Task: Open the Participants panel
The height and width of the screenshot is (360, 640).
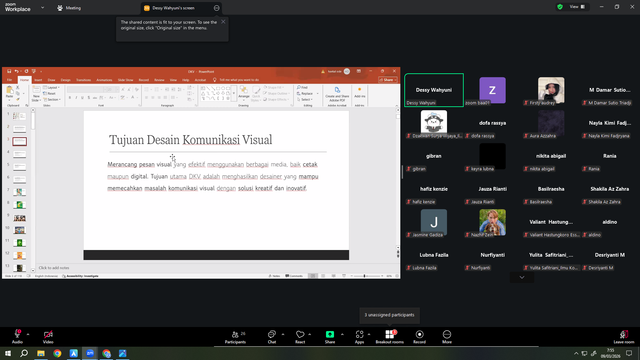Action: 236,337
